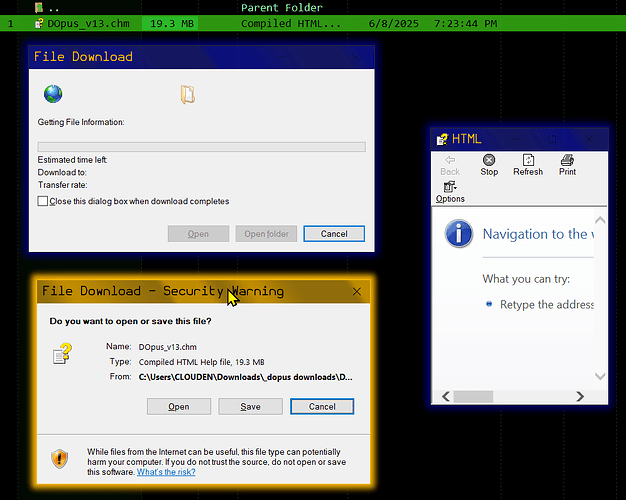Image resolution: width=626 pixels, height=500 pixels.
Task: Click the folder icon in File Download dialog
Action: pos(187,94)
